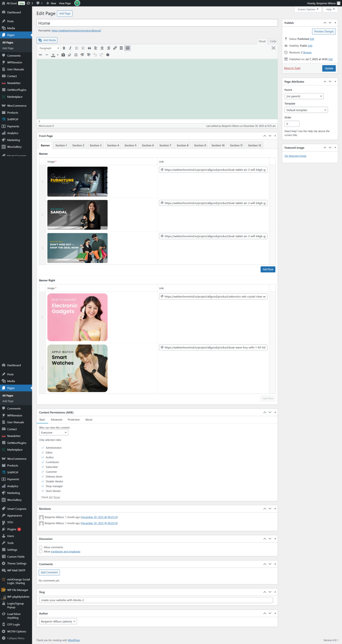Click the bulleted list icon
Screen dimensions: 342x644
pos(77,48)
